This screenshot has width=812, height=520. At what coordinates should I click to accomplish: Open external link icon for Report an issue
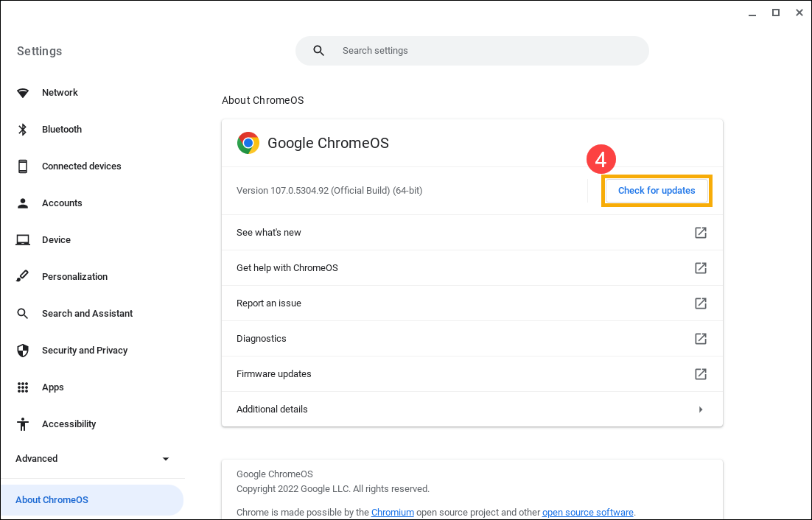701,303
